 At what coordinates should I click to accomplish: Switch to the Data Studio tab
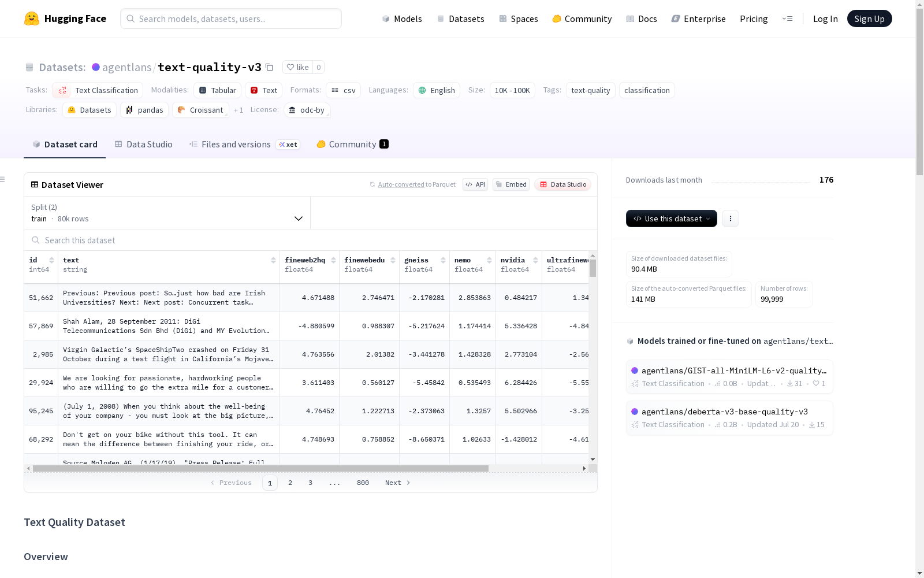143,144
